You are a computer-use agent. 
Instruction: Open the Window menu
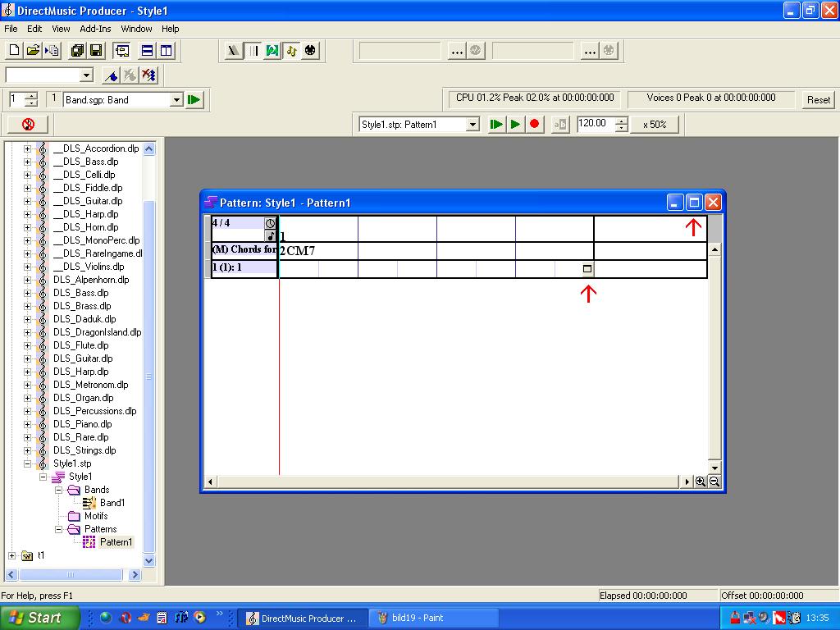136,29
